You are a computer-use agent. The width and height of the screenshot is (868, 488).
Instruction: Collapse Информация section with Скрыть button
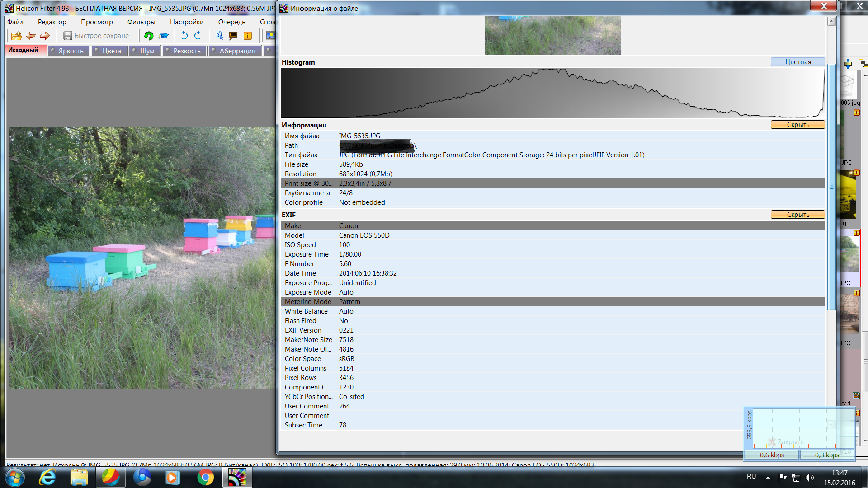(x=797, y=125)
